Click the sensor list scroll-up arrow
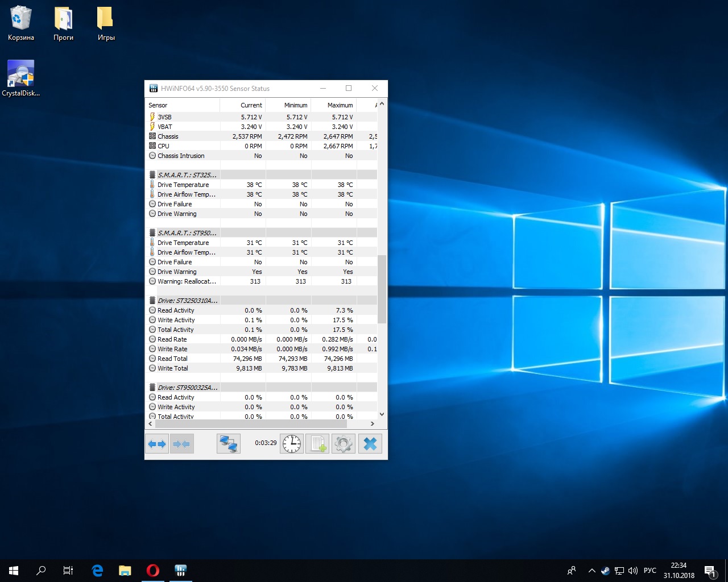728x582 pixels. [x=382, y=104]
